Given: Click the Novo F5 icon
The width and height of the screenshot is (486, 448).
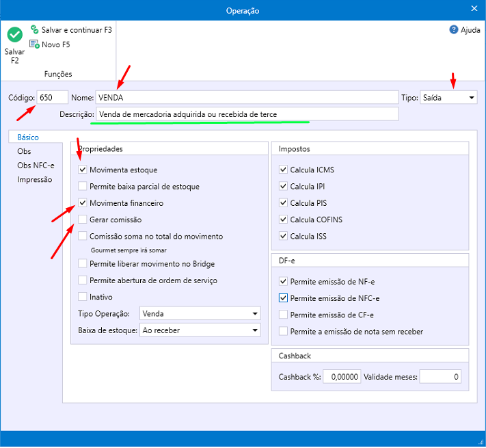Looking at the screenshot, I should click(35, 44).
